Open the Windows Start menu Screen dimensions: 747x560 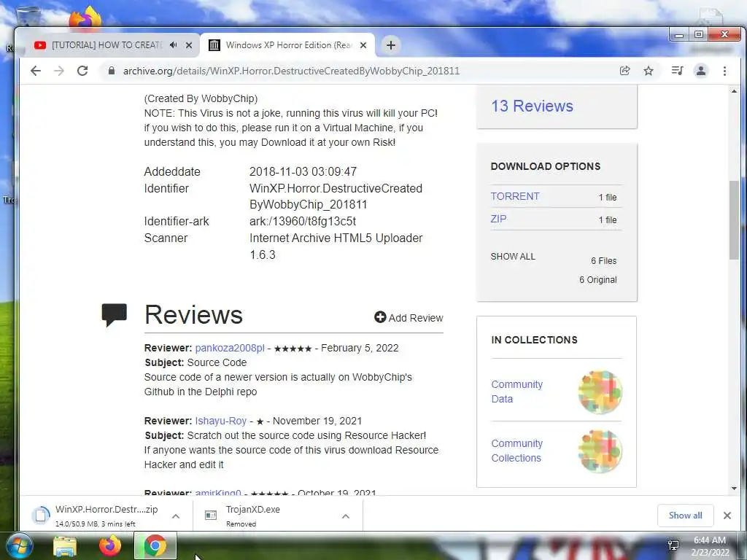coord(19,545)
